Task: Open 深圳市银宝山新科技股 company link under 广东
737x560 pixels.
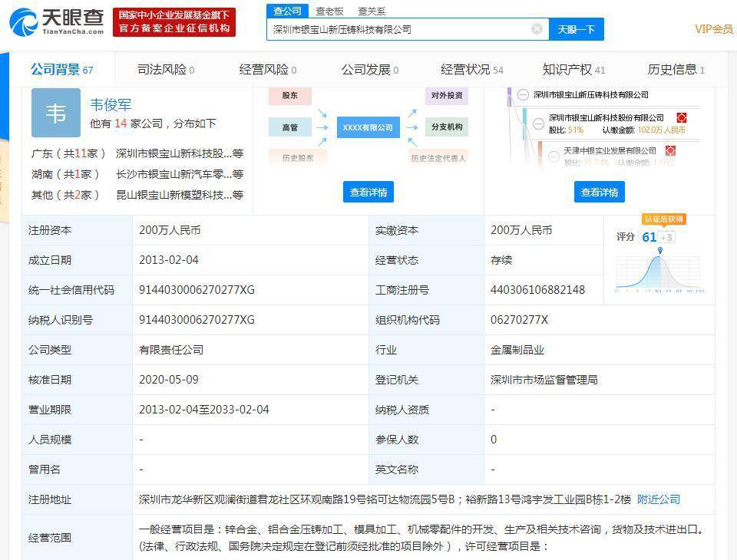Action: [x=180, y=153]
